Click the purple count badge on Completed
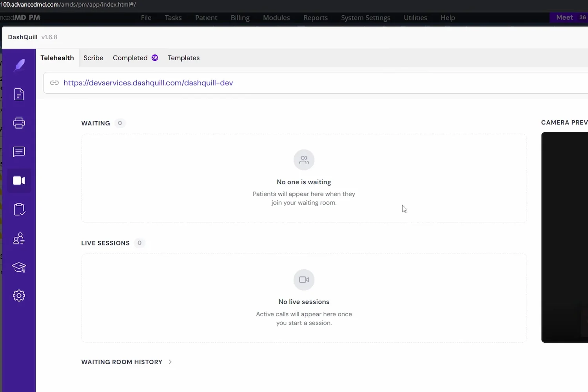Viewport: 588px width, 392px height. [155, 58]
